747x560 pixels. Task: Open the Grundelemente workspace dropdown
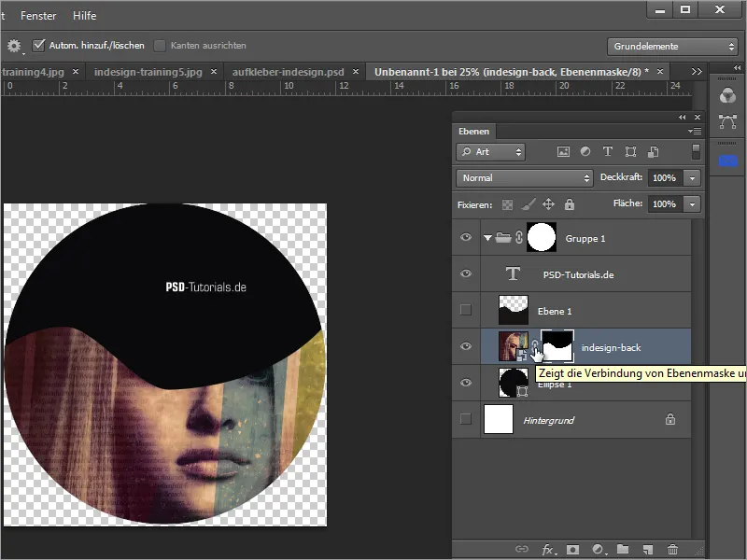(x=672, y=46)
